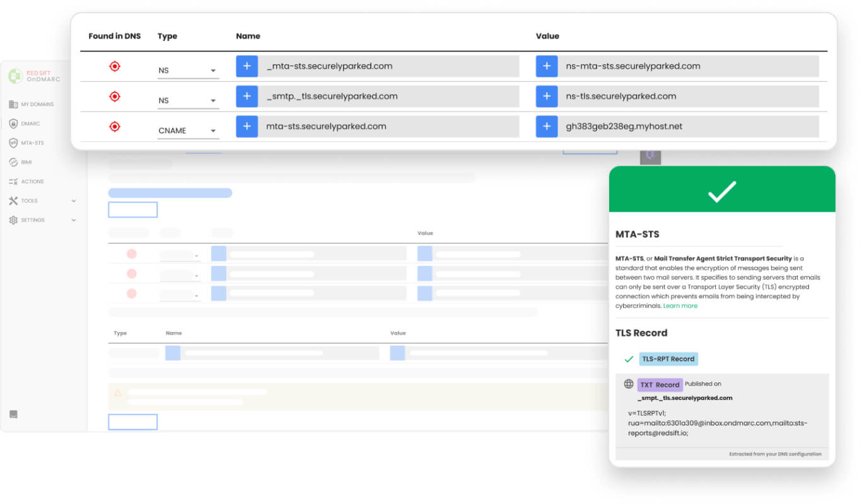
Task: Click plus button beside ns-tls.securelyparked.com value
Action: point(547,96)
